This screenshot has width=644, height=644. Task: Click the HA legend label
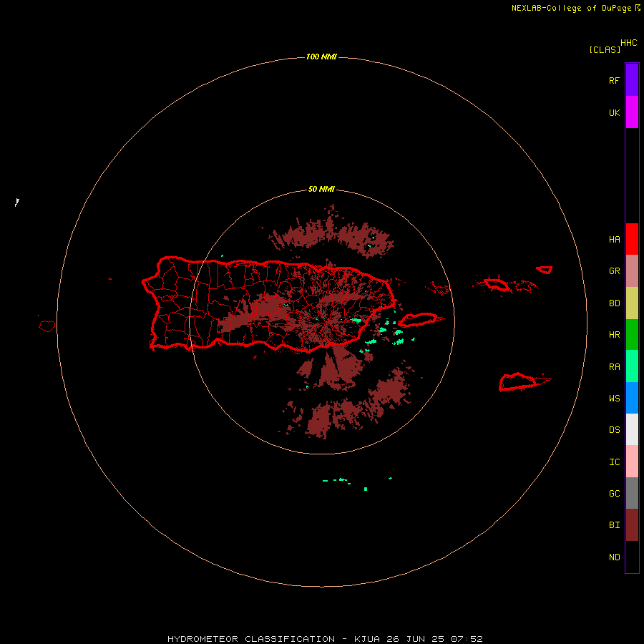pyautogui.click(x=614, y=240)
